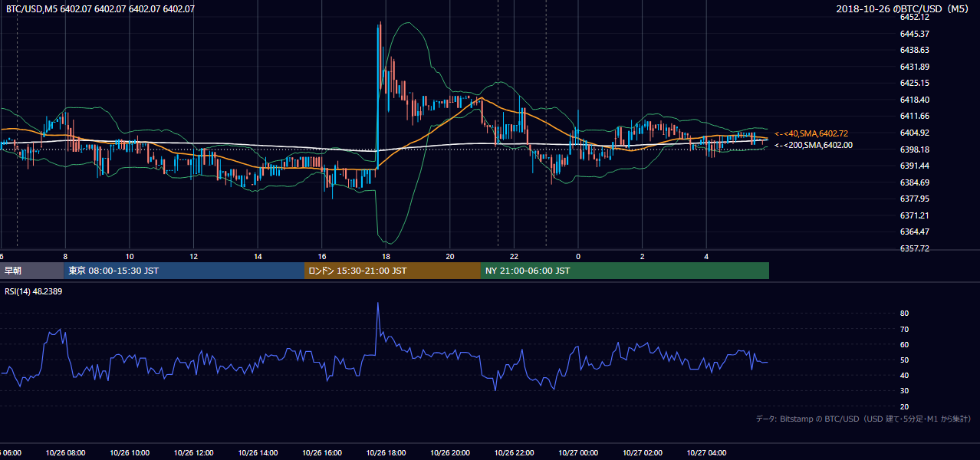Click price axis value 6445.37
The height and width of the screenshot is (460, 980).
(915, 34)
